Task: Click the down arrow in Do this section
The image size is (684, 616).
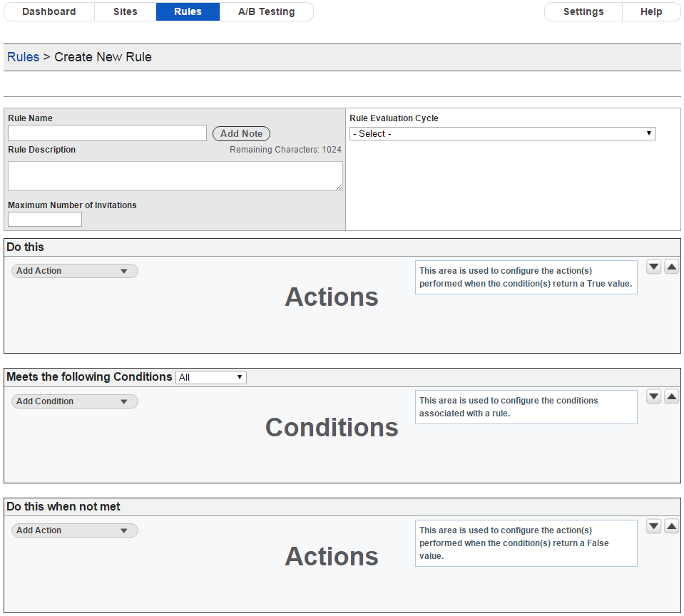Action: point(653,267)
